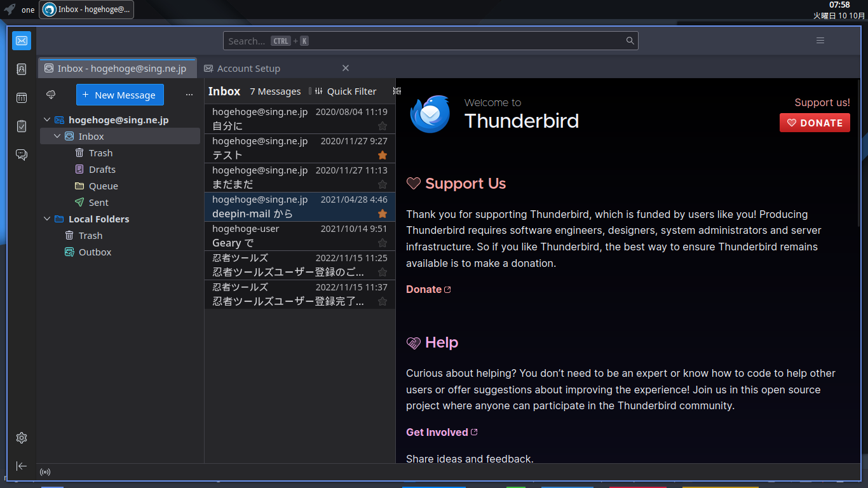The height and width of the screenshot is (488, 868).
Task: Toggle star on the Geary で message
Action: pyautogui.click(x=383, y=243)
